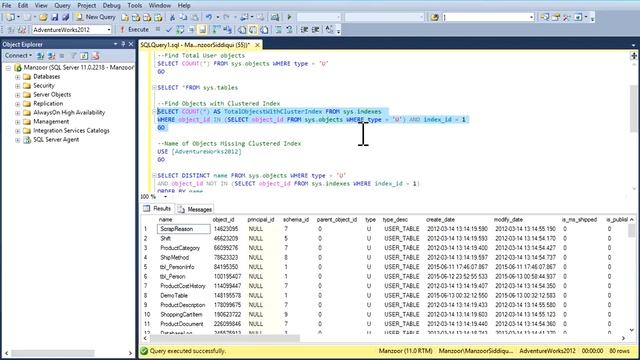Open the Connect dropdown in Object Explorer
Image resolution: width=640 pixels, height=360 pixels.
(18, 56)
